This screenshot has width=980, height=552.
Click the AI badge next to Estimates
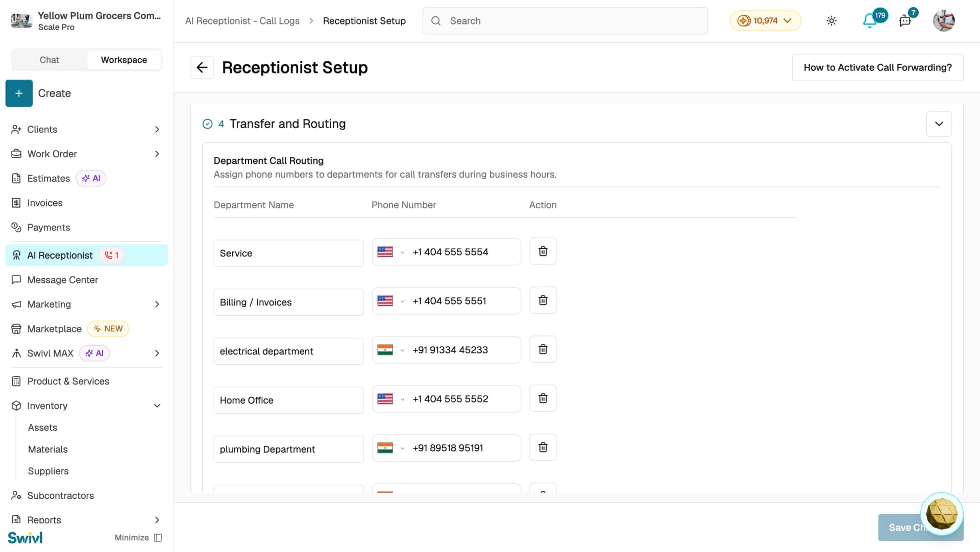click(91, 178)
